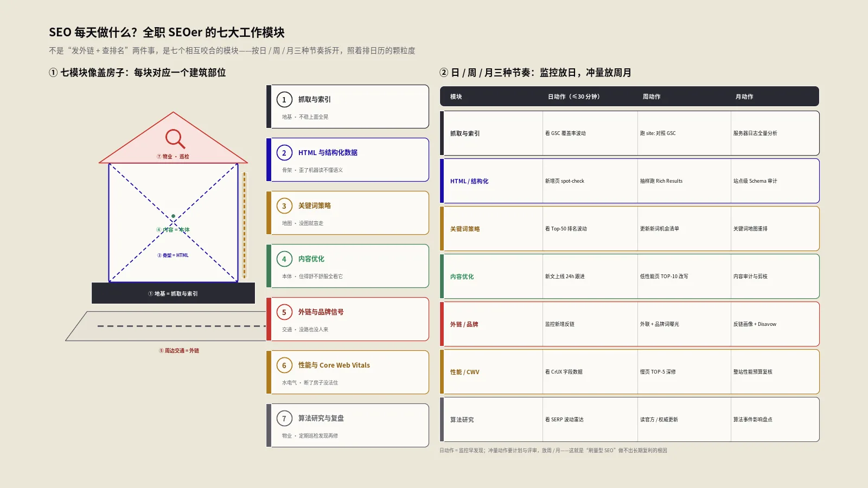The image size is (868, 488).
Task: Click card subtitle 骨架 · 歪了机器读不懂语义
Action: pyautogui.click(x=312, y=170)
